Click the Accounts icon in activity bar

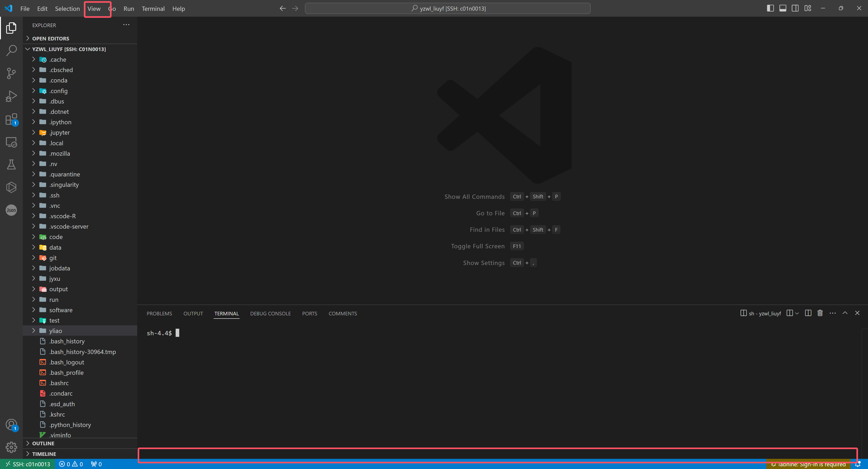point(12,424)
